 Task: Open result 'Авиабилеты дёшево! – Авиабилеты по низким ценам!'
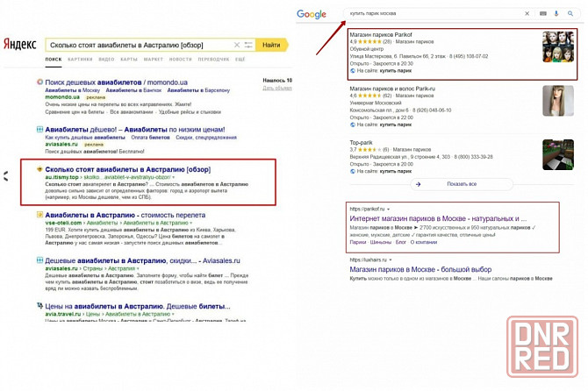135,130
